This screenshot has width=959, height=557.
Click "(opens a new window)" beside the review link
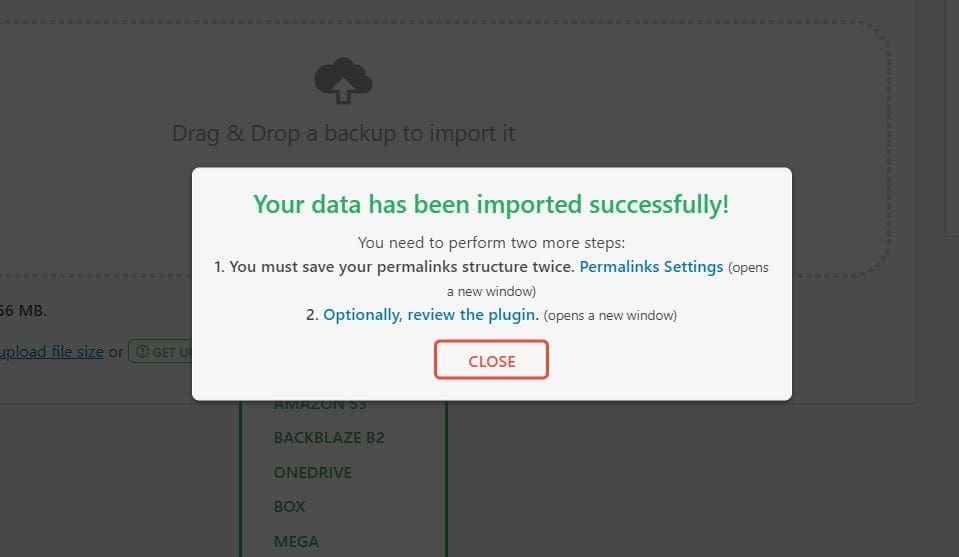click(610, 315)
